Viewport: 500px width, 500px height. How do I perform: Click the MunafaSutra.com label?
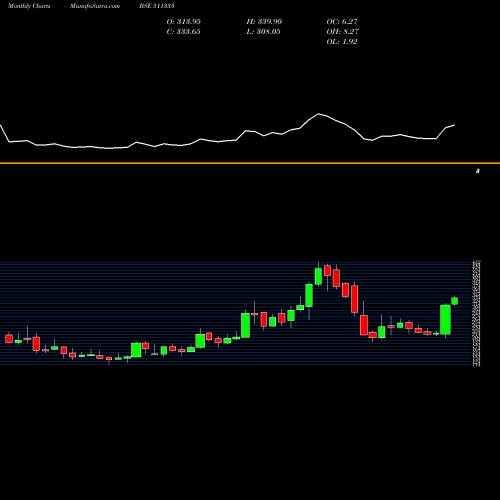[x=95, y=6]
